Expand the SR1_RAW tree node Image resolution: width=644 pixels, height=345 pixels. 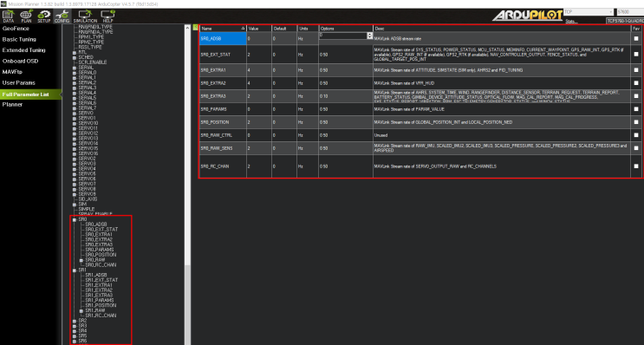[81, 311]
